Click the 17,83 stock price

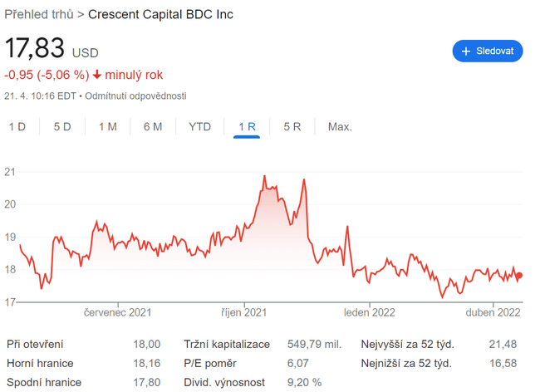(x=37, y=48)
